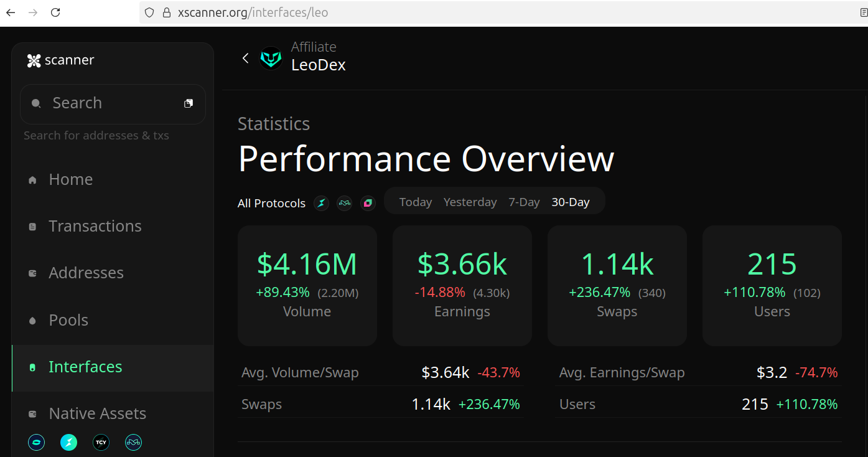
Task: Click the back arrow beside LeoDex
Action: point(245,58)
